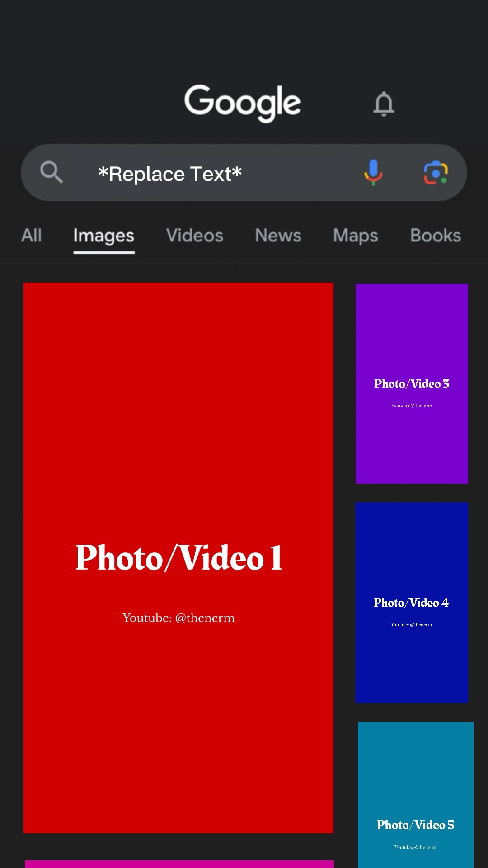488x868 pixels.
Task: Show results in the Books tab
Action: pyautogui.click(x=436, y=236)
